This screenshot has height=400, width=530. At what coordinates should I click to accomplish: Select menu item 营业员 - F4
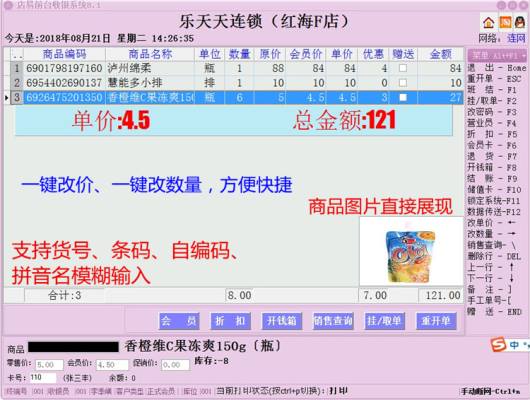[492, 123]
